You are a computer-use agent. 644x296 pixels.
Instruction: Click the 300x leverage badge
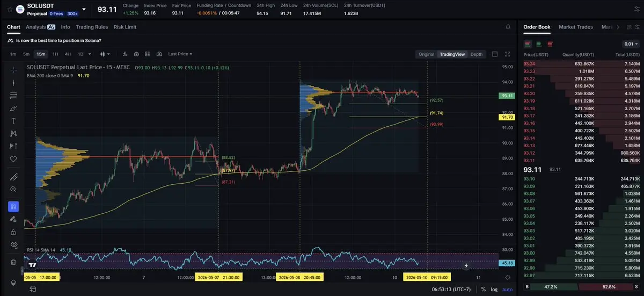coord(71,13)
